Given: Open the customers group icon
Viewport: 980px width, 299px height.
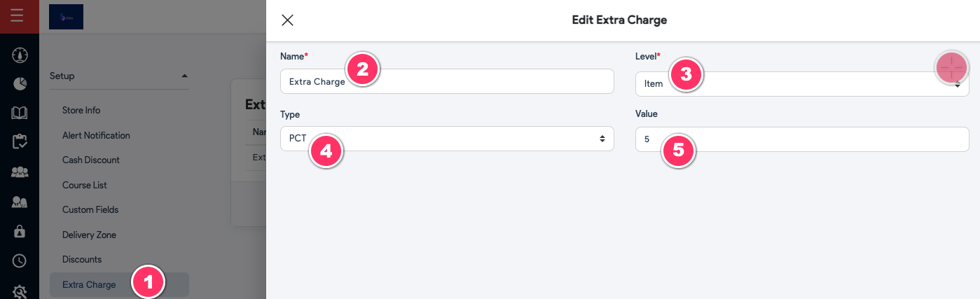Looking at the screenshot, I should click(20, 172).
